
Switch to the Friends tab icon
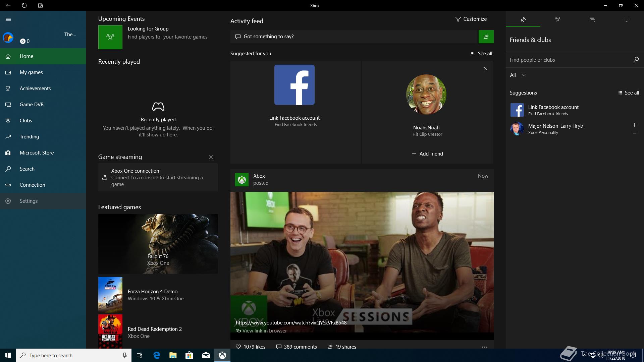click(x=523, y=19)
